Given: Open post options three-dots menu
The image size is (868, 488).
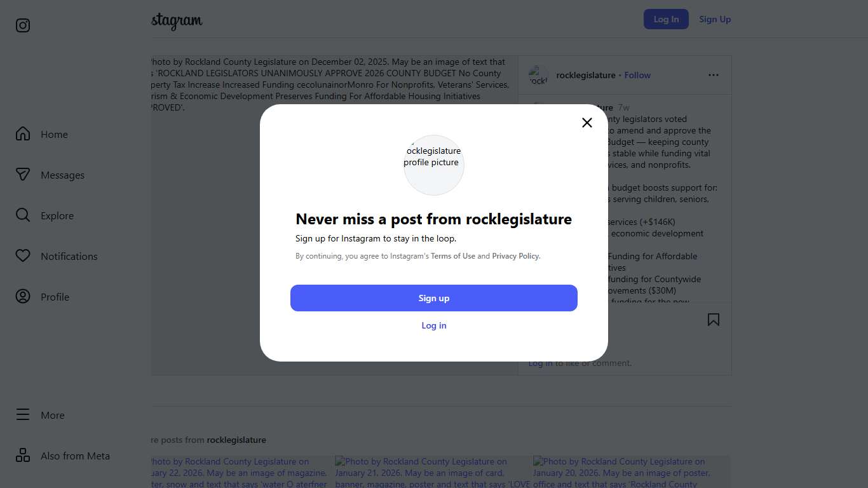Looking at the screenshot, I should (714, 75).
